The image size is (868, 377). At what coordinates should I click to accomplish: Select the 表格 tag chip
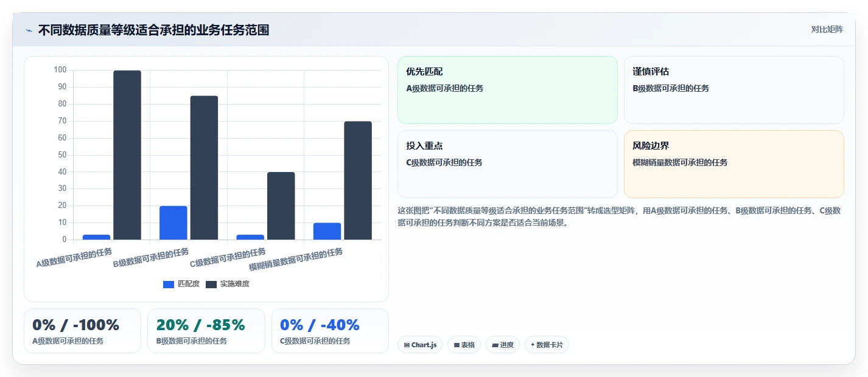coord(464,345)
